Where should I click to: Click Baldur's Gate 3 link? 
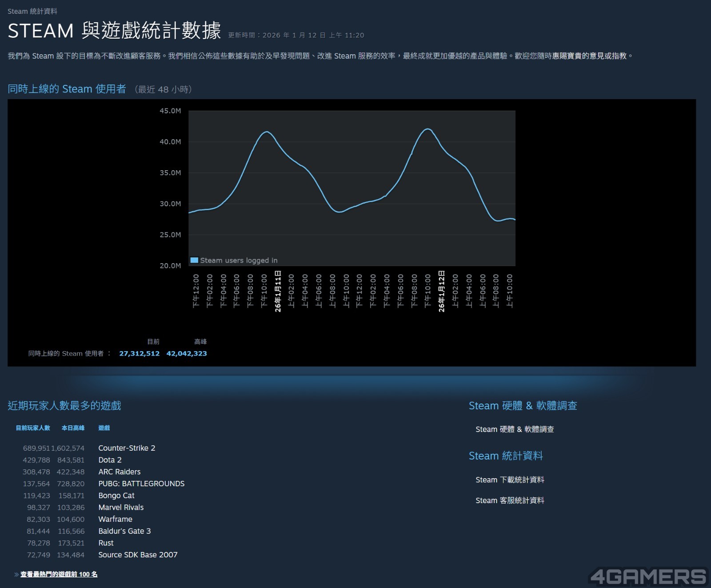click(124, 531)
